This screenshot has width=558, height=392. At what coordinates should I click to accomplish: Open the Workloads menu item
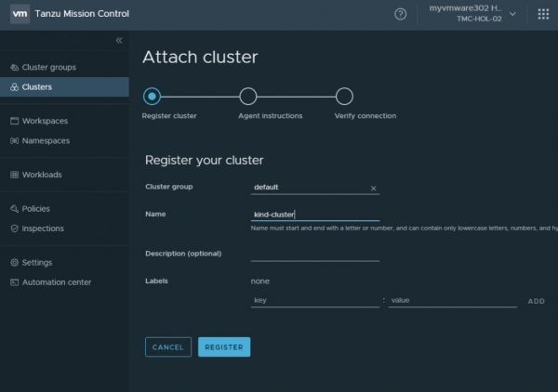43,175
